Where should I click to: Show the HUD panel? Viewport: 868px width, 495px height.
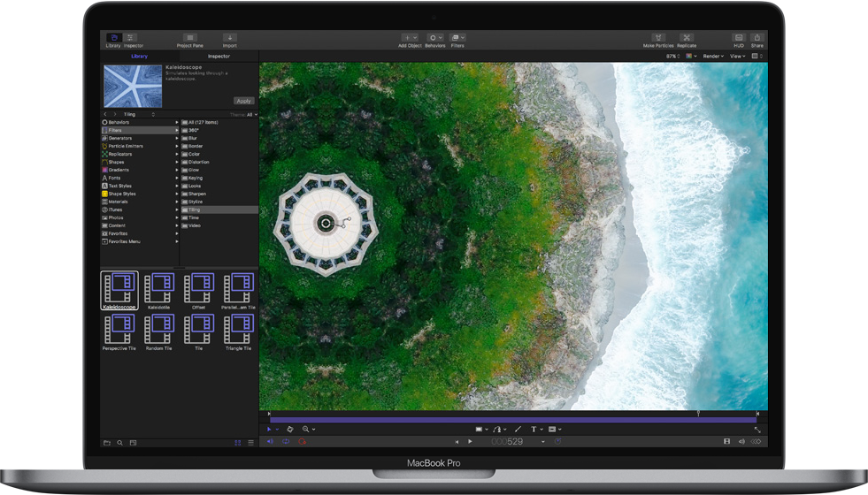[x=739, y=39]
